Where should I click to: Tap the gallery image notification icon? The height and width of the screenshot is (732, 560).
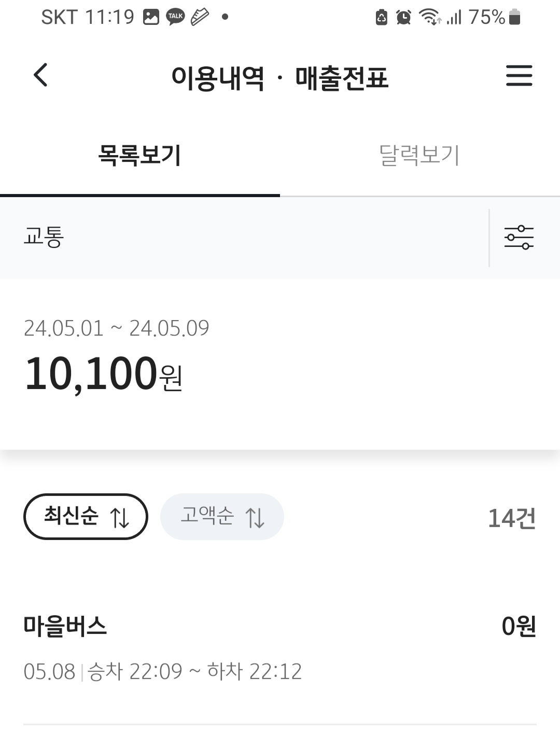coord(151,17)
